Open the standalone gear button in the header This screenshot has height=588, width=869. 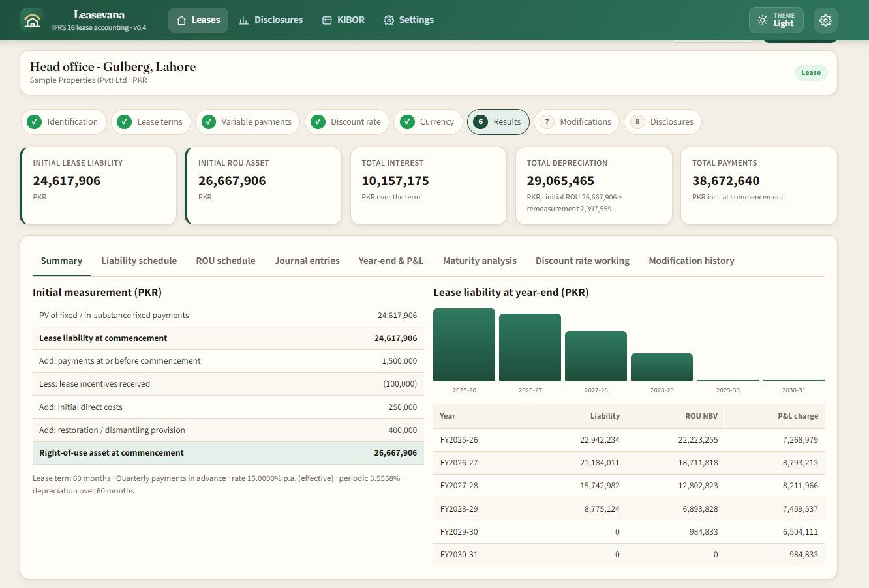(825, 20)
